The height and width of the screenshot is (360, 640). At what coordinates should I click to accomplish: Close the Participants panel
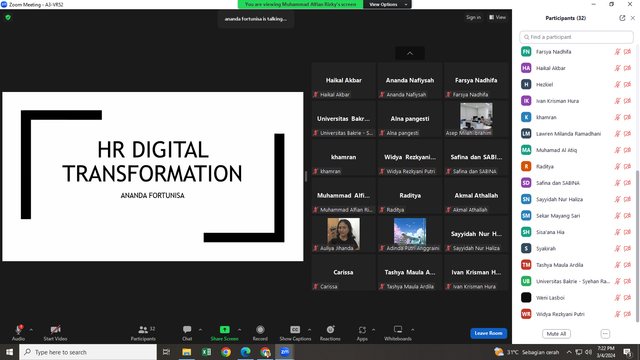633,18
